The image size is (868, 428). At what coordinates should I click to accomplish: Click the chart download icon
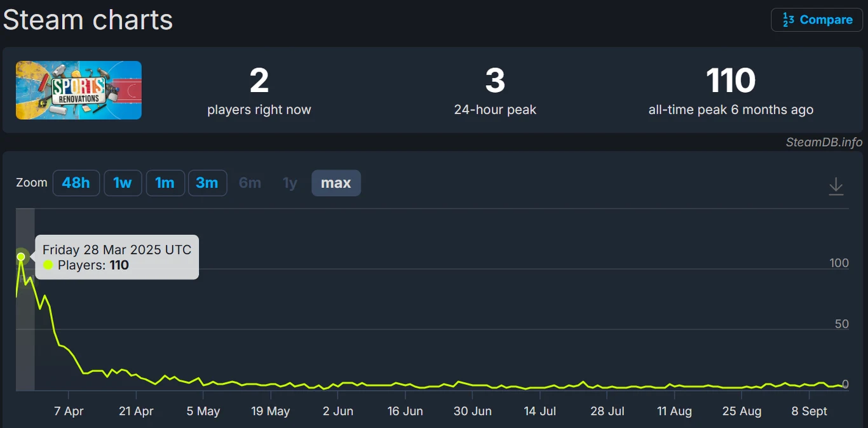tap(836, 186)
